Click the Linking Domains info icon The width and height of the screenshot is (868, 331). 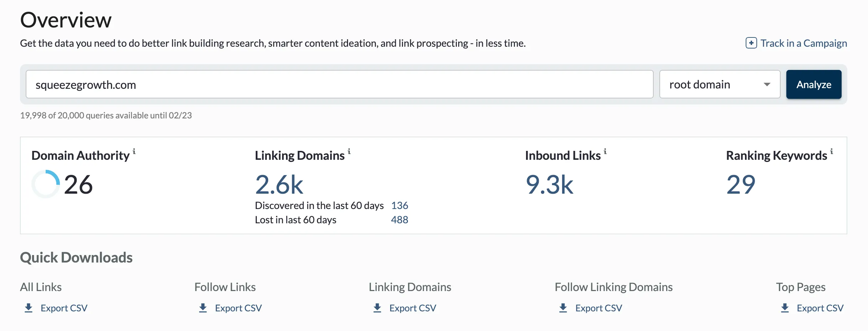[x=349, y=152]
